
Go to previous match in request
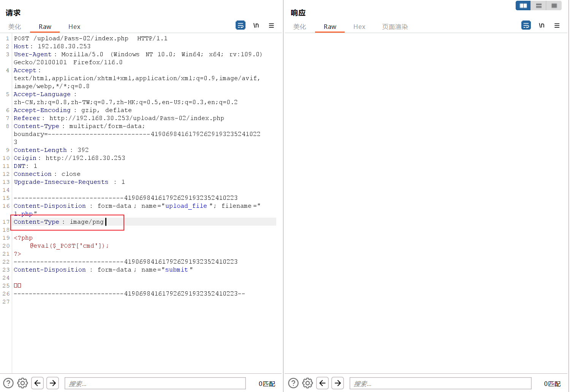37,383
